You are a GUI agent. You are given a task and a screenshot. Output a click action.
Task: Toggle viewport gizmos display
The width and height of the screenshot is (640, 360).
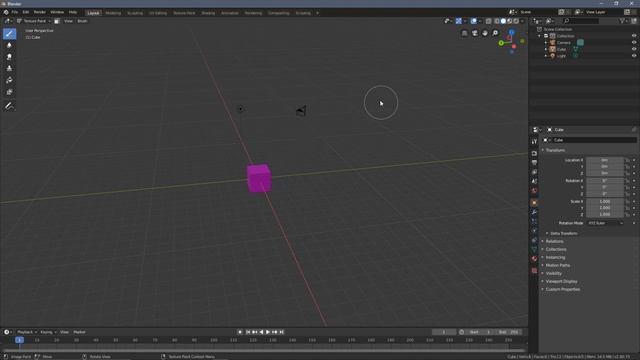coord(459,21)
